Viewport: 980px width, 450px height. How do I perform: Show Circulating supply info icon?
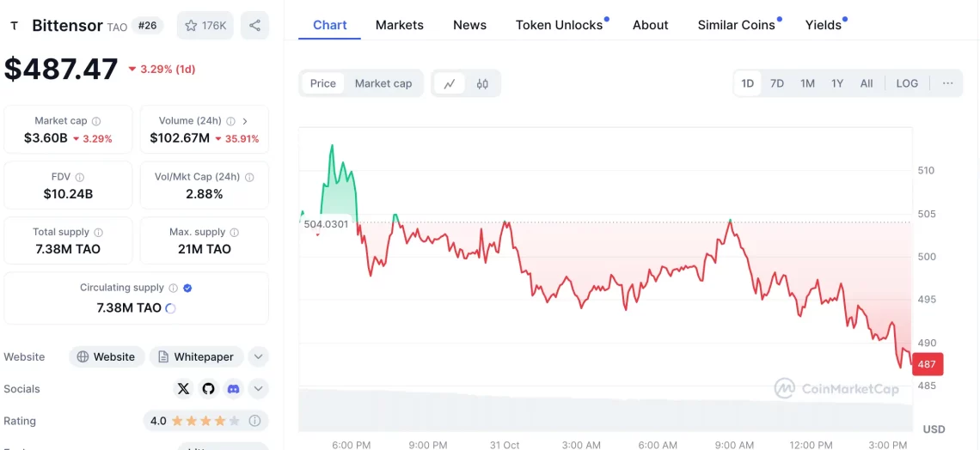pyautogui.click(x=173, y=288)
